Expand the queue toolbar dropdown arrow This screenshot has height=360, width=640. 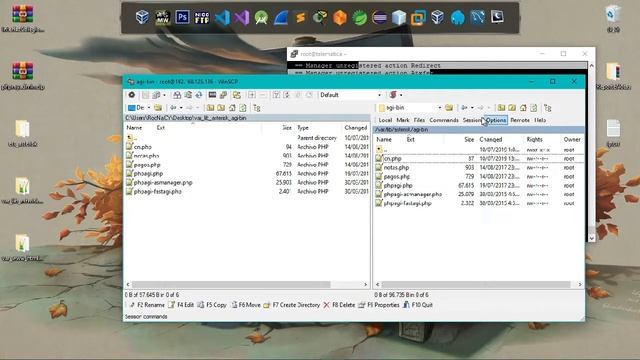[x=164, y=95]
